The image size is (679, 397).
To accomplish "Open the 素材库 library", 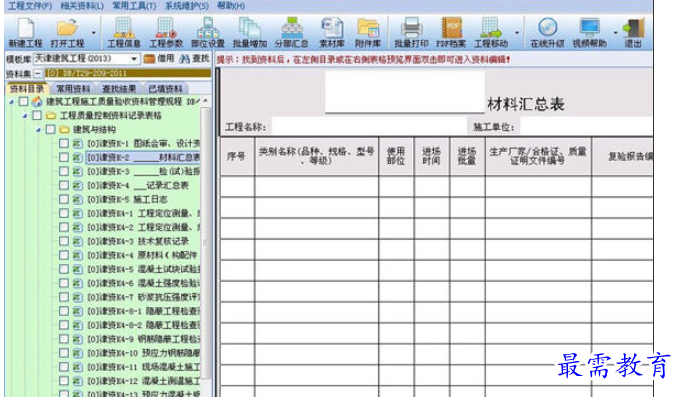I will coord(332,33).
